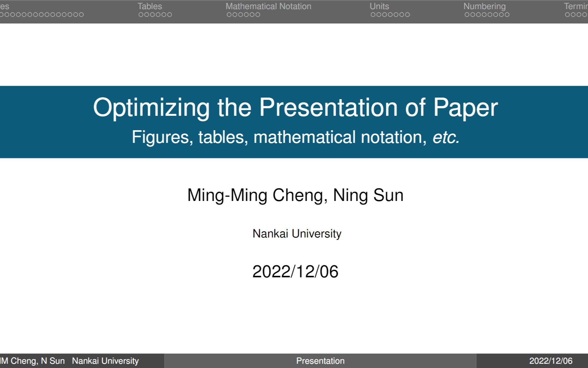Go to fourth slide dot under Units

(390, 14)
